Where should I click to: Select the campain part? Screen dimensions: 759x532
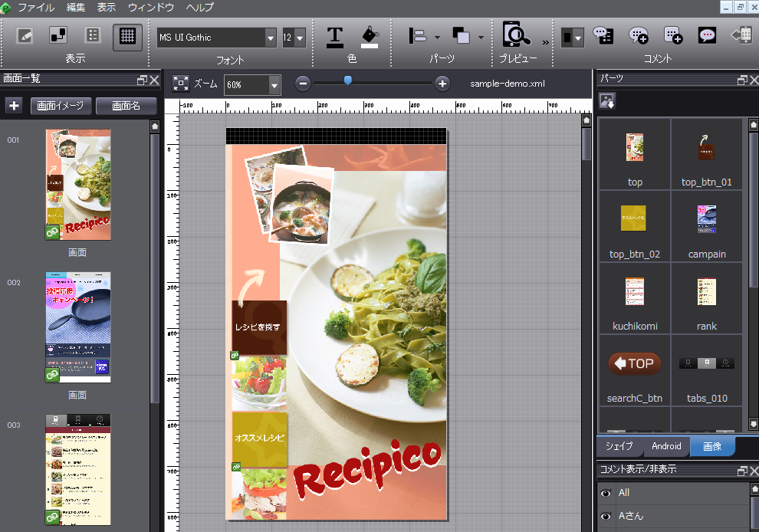pyautogui.click(x=707, y=227)
